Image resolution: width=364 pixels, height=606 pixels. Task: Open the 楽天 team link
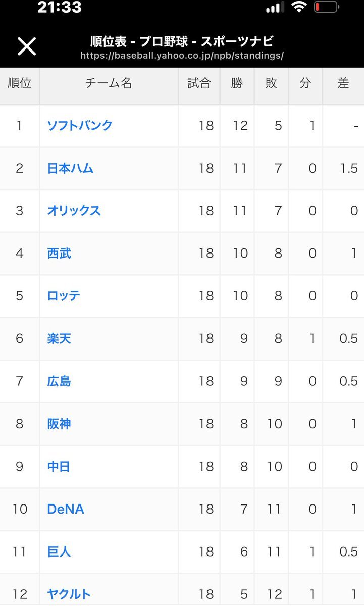click(x=59, y=338)
